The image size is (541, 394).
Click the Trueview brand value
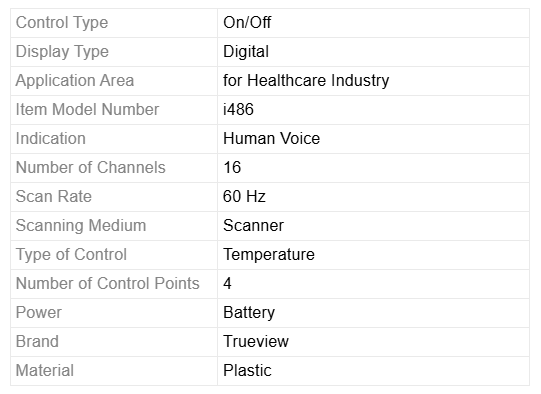(x=256, y=342)
